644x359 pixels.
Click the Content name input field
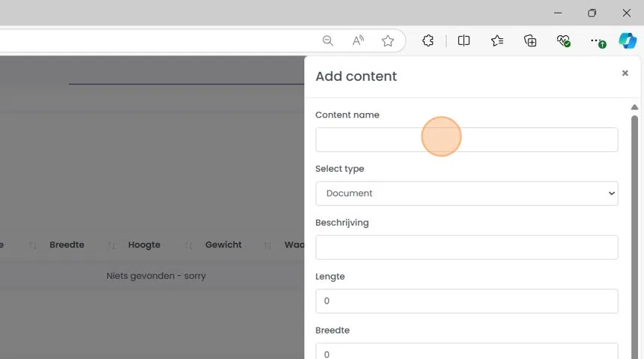click(x=467, y=140)
